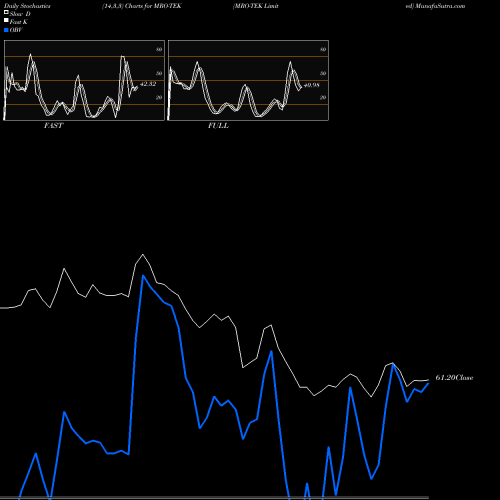
Task: Click the 80 axis label in FAST chart
Action: click(x=159, y=50)
